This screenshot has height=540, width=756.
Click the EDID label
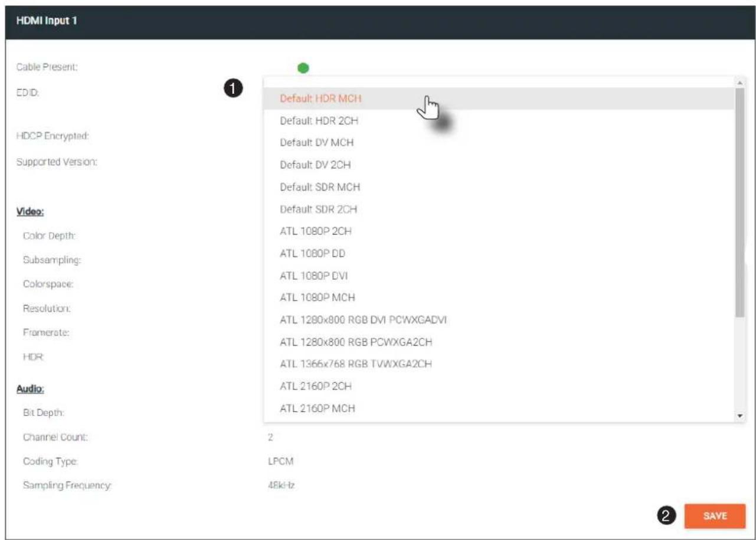(x=28, y=93)
